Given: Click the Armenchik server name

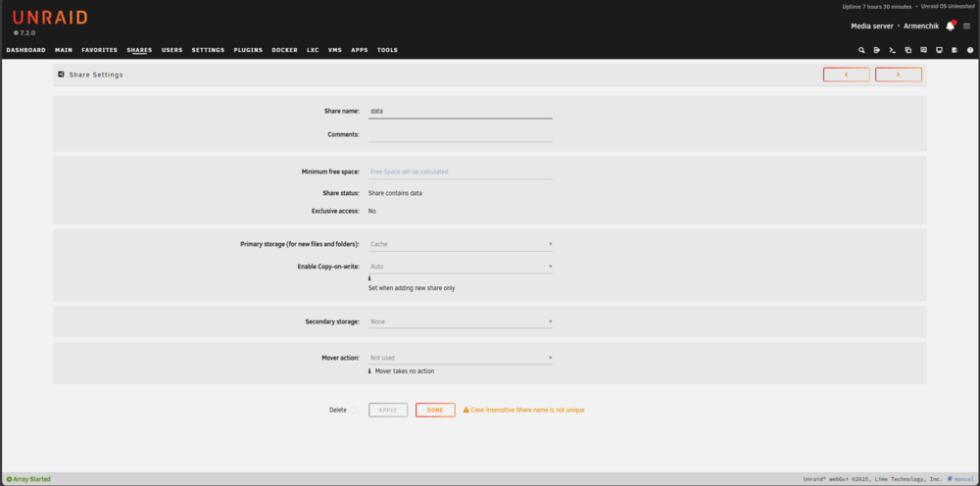Looking at the screenshot, I should [x=921, y=26].
